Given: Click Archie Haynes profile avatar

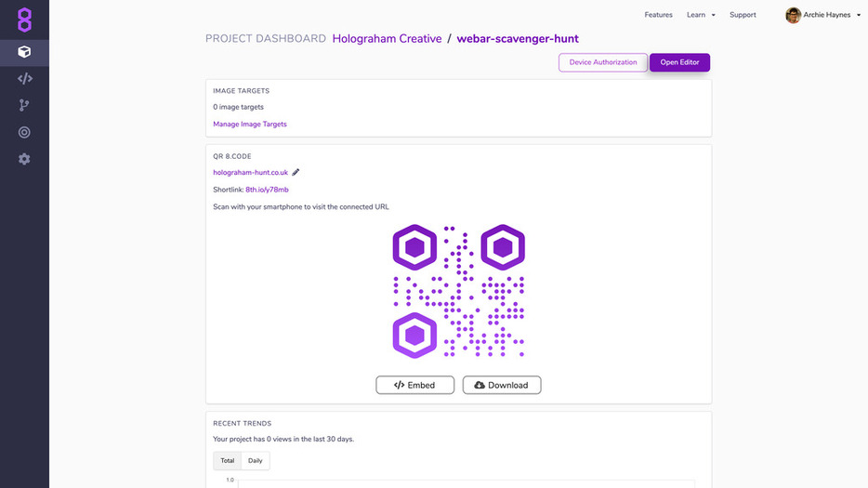Looking at the screenshot, I should click(x=793, y=15).
